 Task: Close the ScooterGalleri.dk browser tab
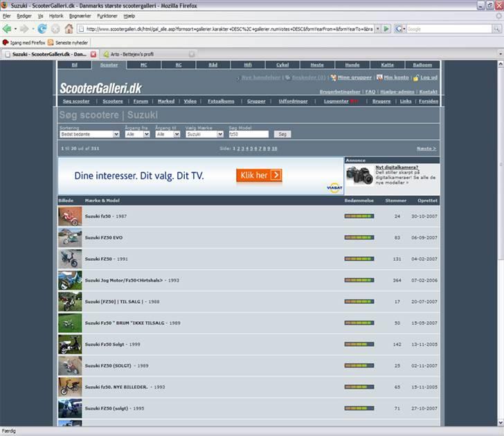coord(93,54)
